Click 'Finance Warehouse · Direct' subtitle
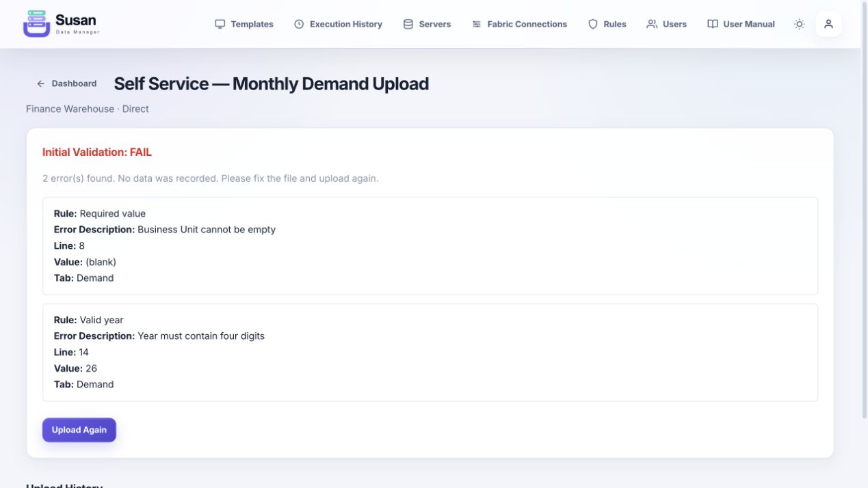This screenshot has width=868, height=488. point(88,109)
